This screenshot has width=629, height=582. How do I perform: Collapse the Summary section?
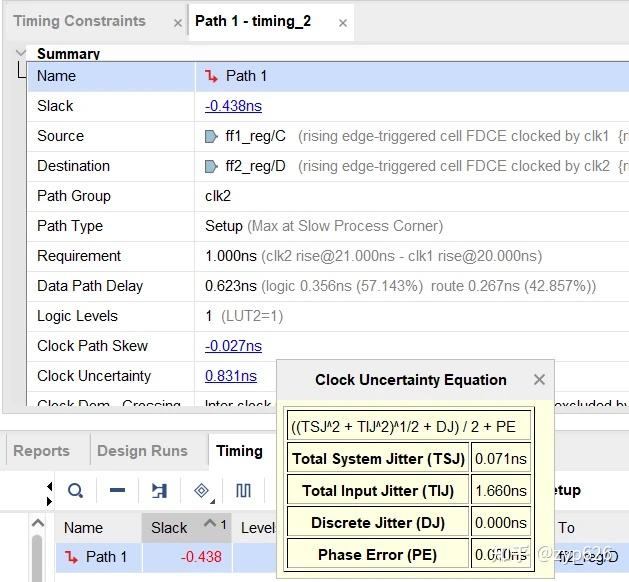coord(20,53)
